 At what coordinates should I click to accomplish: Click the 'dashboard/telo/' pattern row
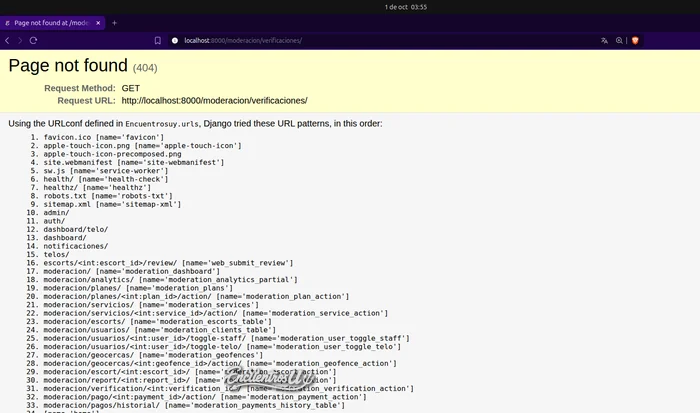tap(76, 229)
